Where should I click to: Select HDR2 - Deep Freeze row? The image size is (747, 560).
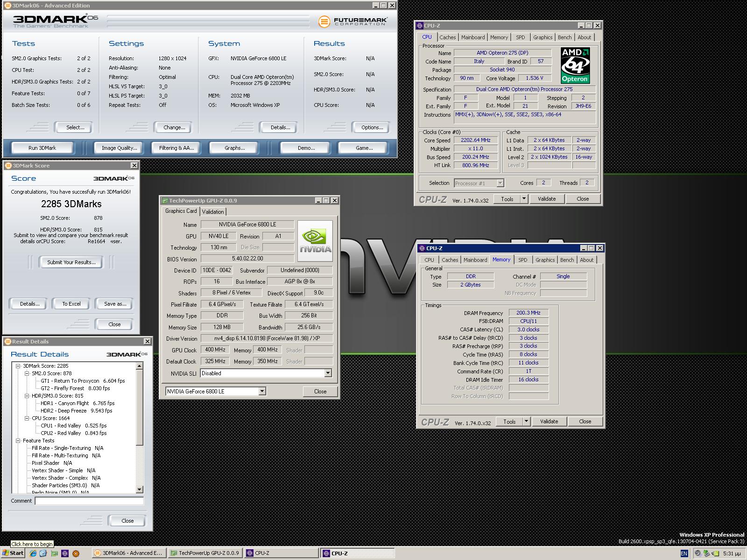76,411
